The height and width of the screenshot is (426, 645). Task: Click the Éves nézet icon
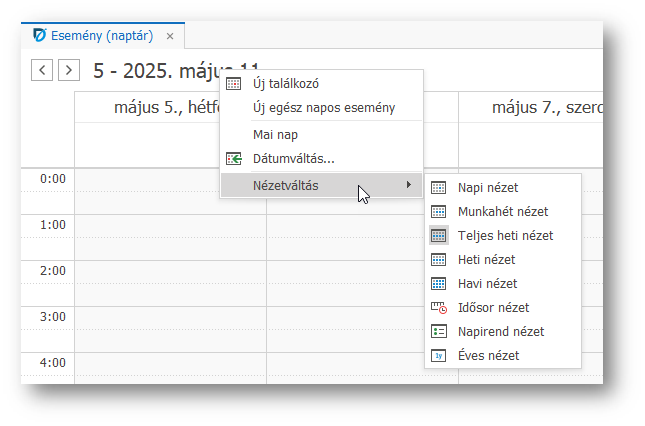click(438, 355)
